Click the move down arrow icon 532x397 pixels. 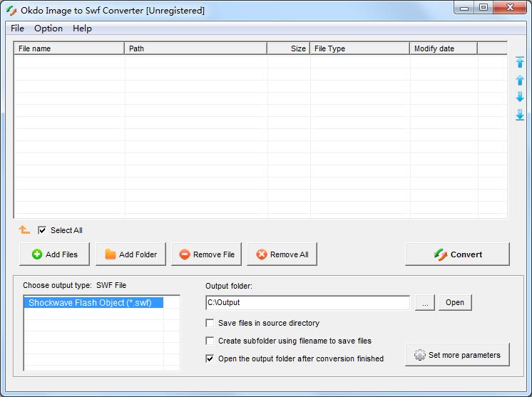pyautogui.click(x=520, y=97)
